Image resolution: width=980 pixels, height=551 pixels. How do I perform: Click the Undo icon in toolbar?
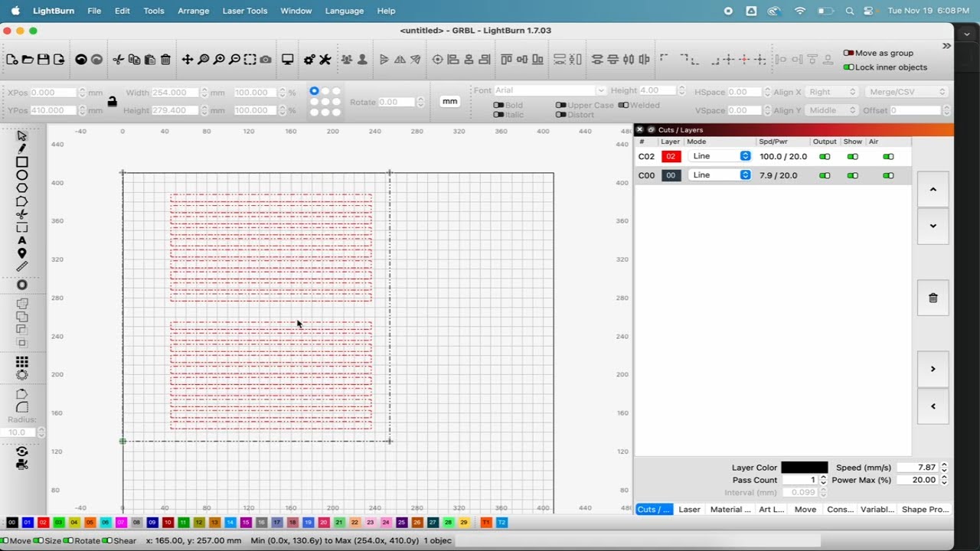click(81, 60)
